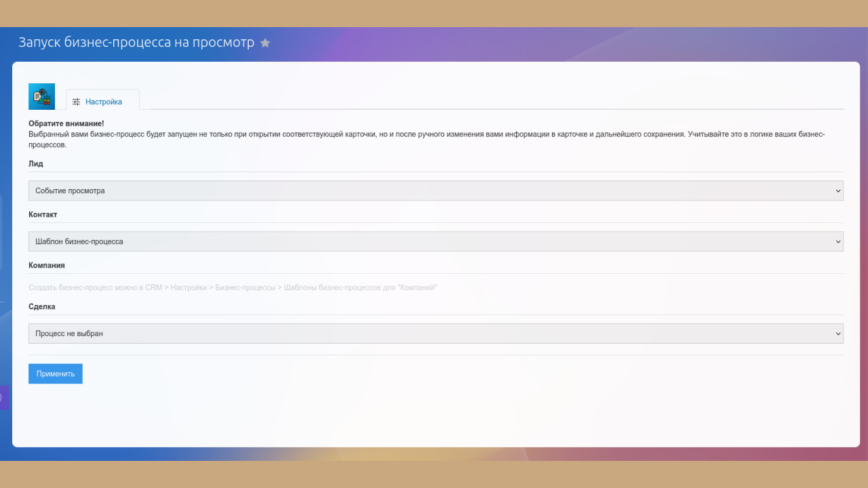The height and width of the screenshot is (488, 868).
Task: Click the Обратите внимание! heading
Action: click(x=66, y=124)
